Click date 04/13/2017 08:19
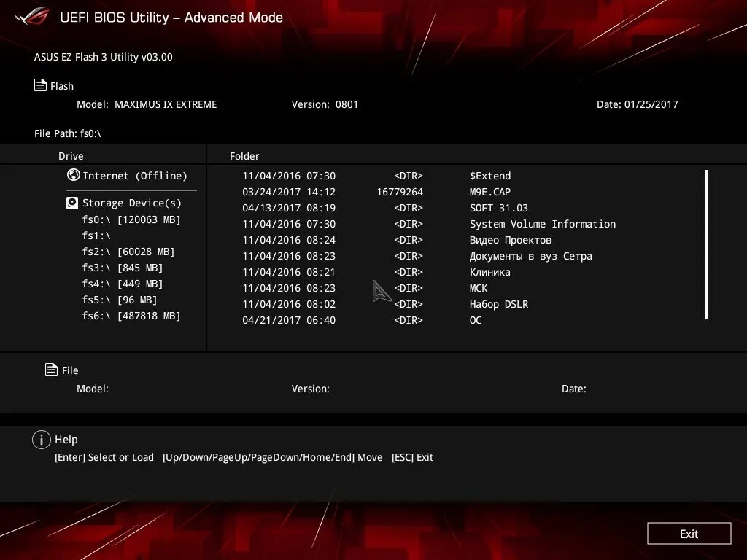Screen dimensions: 747x560 pyautogui.click(x=289, y=208)
